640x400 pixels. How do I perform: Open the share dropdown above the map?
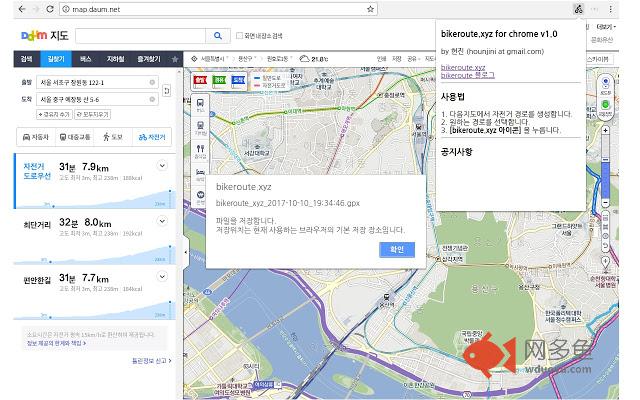pyautogui.click(x=413, y=59)
